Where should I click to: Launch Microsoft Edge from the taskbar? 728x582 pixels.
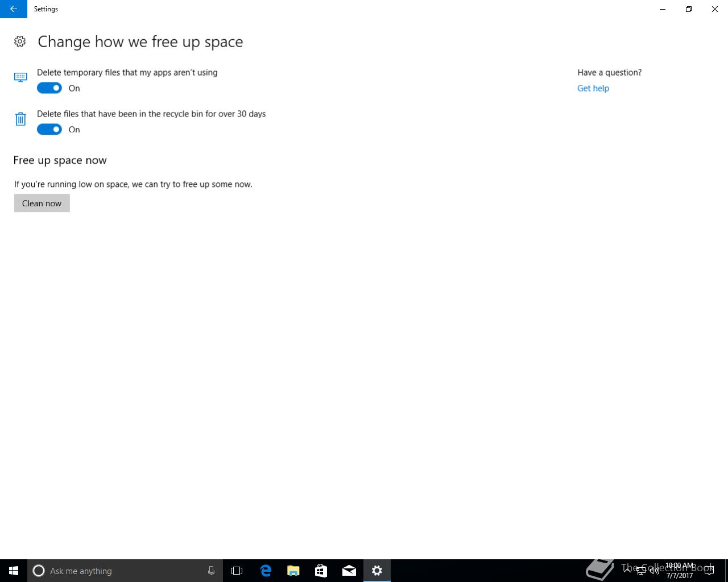[x=265, y=571]
